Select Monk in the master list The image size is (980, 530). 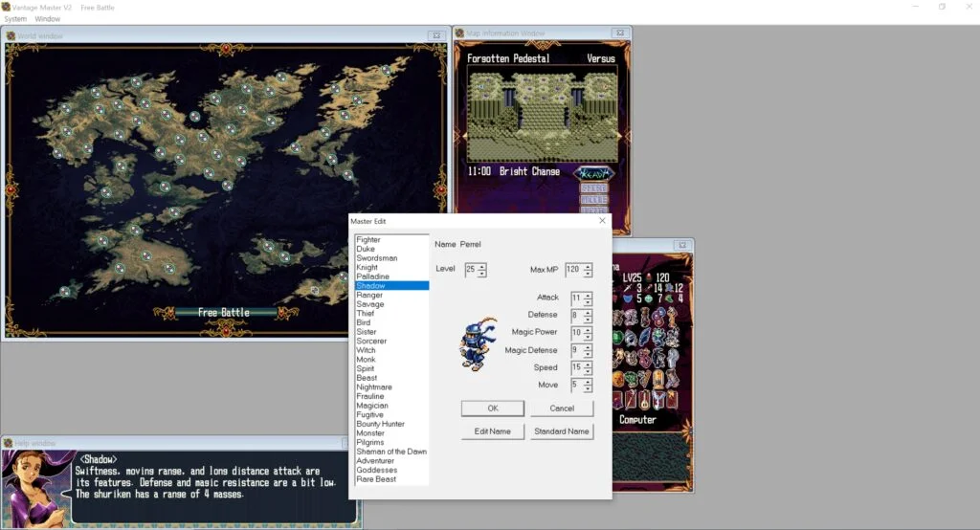click(x=391, y=360)
